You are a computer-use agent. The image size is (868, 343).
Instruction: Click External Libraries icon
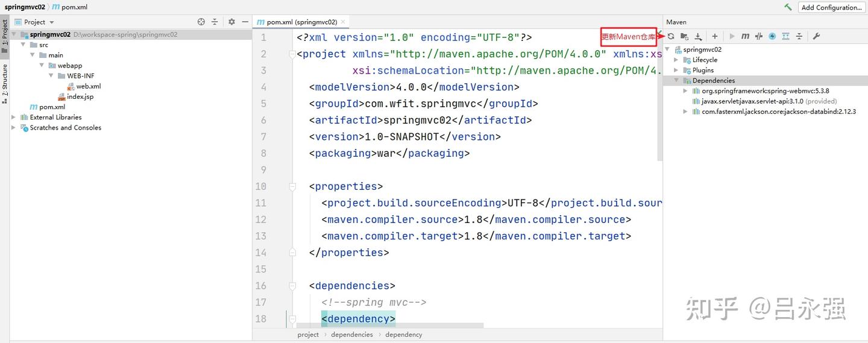pos(24,117)
